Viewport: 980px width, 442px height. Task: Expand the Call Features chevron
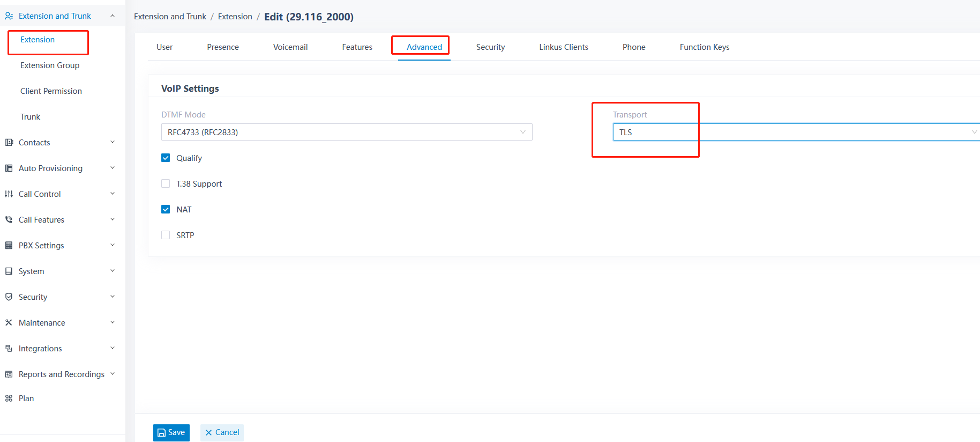coord(113,219)
